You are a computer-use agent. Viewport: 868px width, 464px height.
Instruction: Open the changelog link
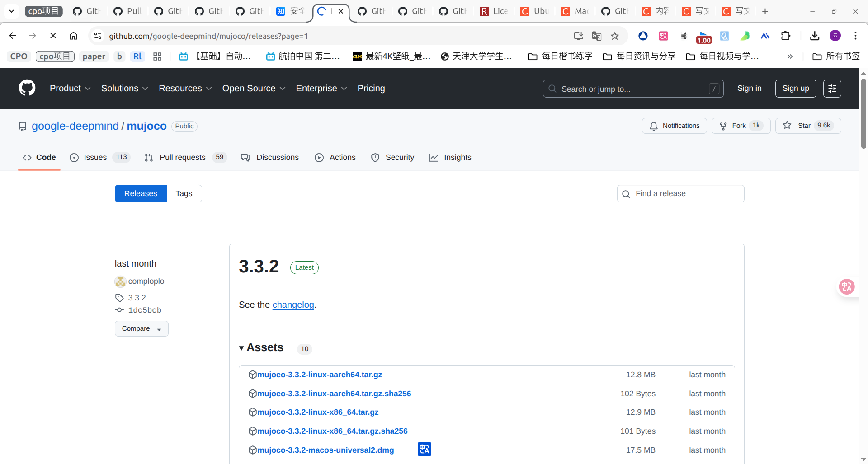coord(293,305)
